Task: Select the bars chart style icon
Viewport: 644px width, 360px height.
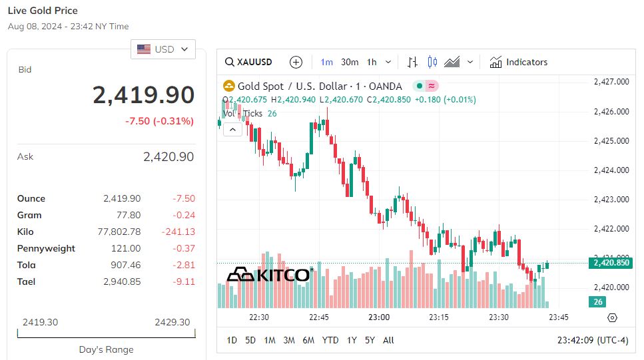Action: [413, 62]
